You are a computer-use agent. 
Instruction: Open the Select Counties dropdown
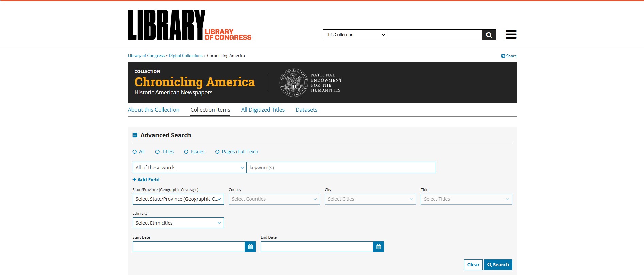(274, 199)
